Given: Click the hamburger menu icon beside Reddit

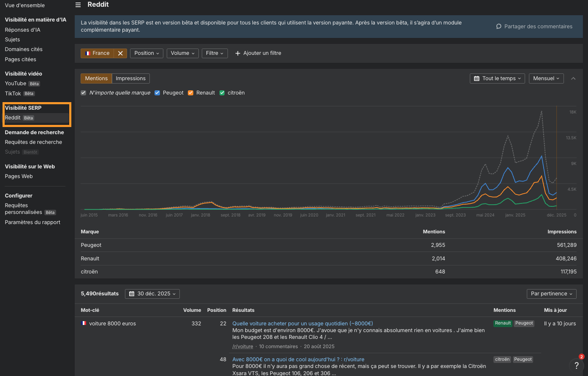Looking at the screenshot, I should coord(78,5).
